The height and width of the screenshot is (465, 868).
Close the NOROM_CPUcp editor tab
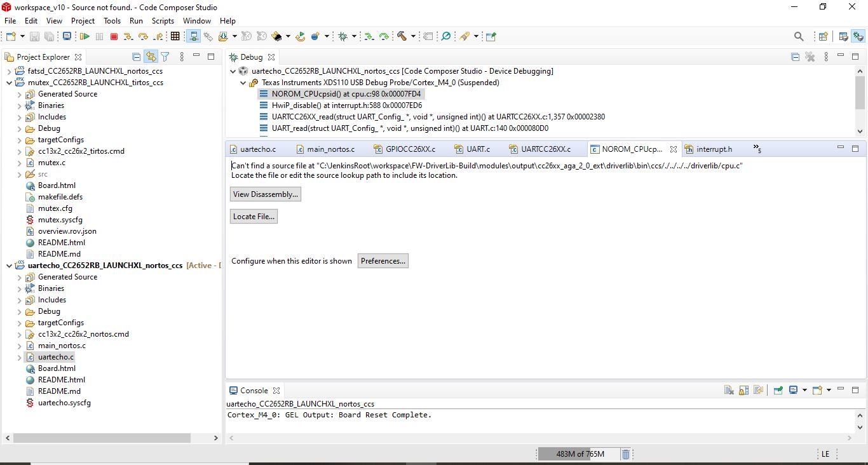(674, 149)
